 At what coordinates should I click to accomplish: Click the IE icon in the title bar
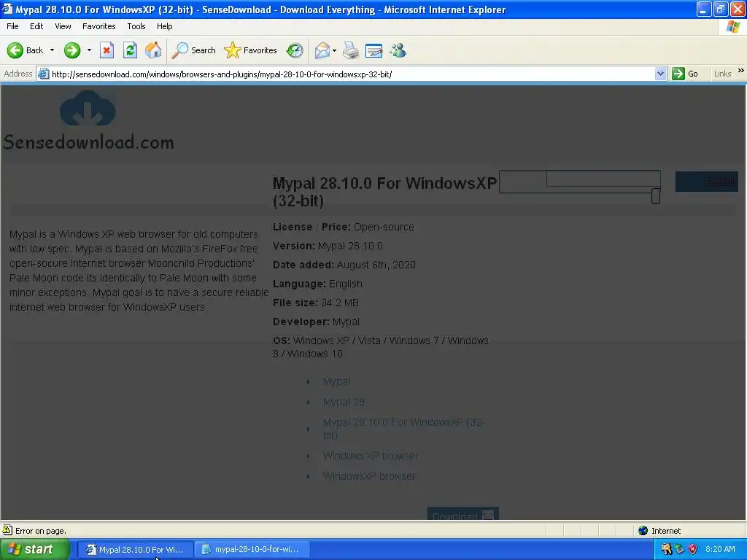tap(7, 9)
